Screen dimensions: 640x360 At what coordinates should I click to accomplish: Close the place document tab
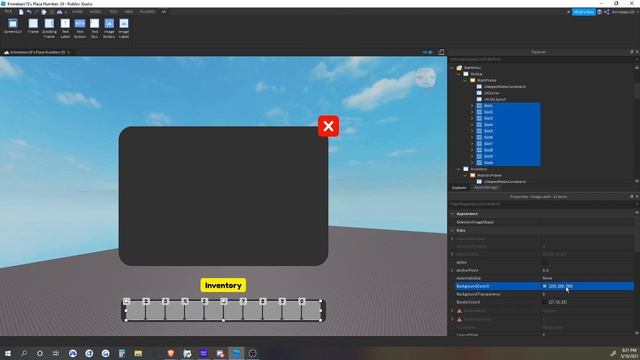(x=69, y=52)
